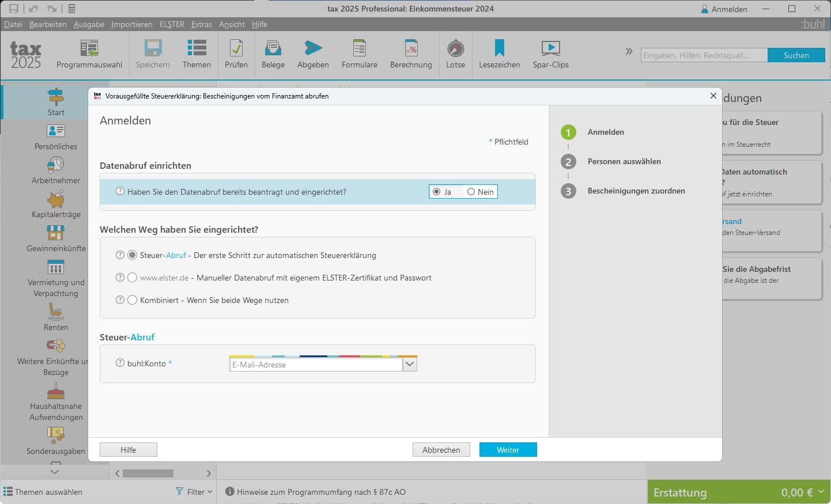Click the Weiter button

click(508, 450)
